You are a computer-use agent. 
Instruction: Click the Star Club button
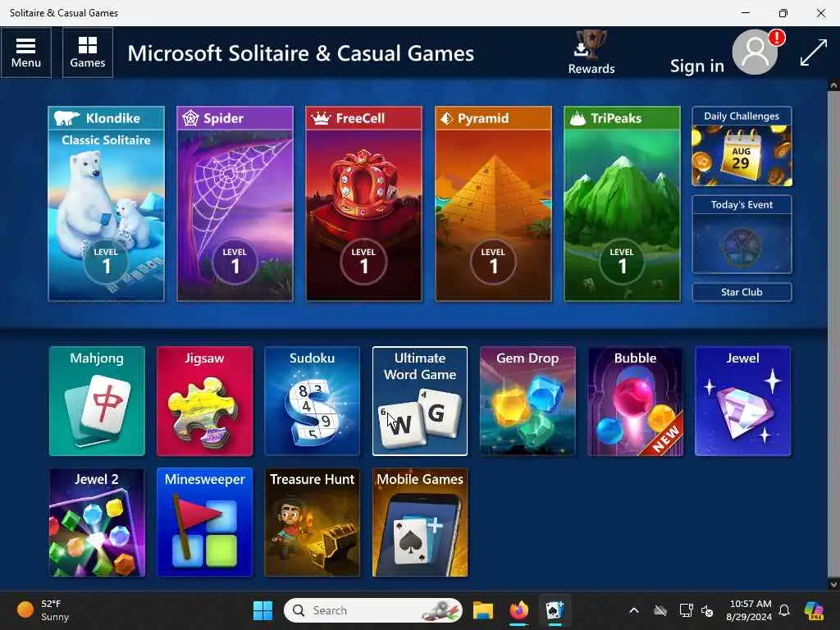(742, 292)
